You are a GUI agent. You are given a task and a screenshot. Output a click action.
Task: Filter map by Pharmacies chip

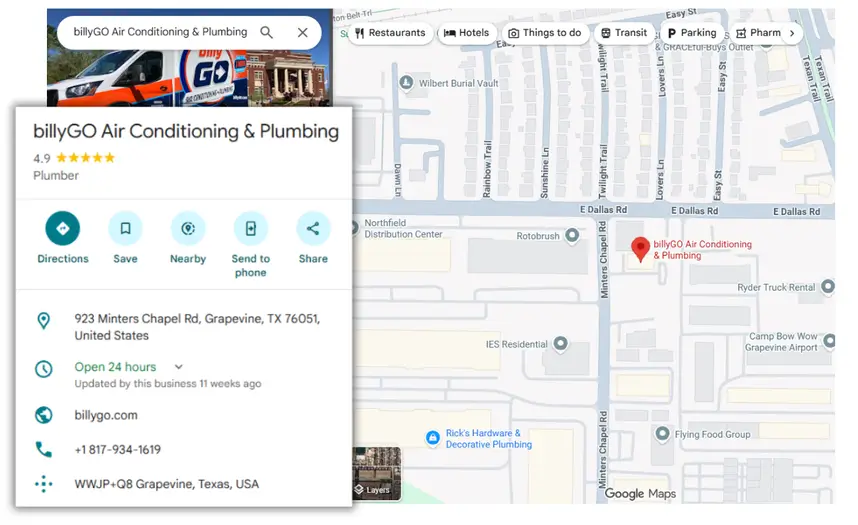758,33
